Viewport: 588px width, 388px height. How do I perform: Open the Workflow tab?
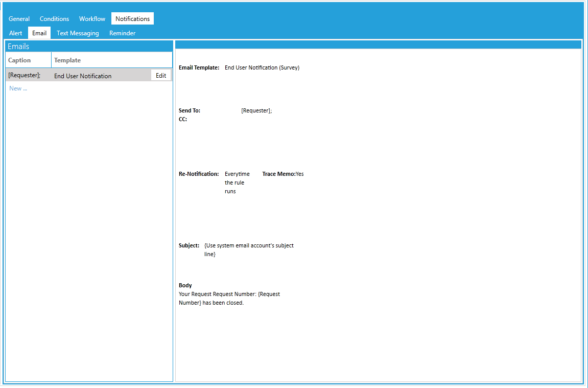coord(92,19)
